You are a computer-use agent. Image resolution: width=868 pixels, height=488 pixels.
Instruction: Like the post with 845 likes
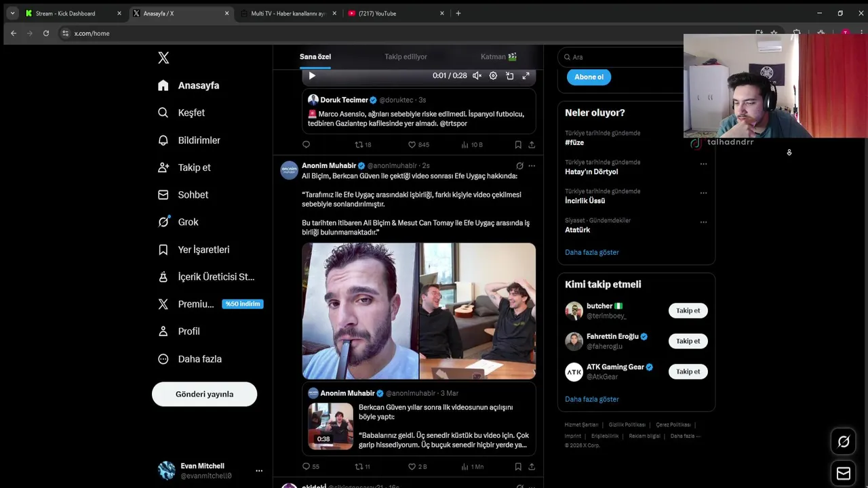pyautogui.click(x=418, y=144)
